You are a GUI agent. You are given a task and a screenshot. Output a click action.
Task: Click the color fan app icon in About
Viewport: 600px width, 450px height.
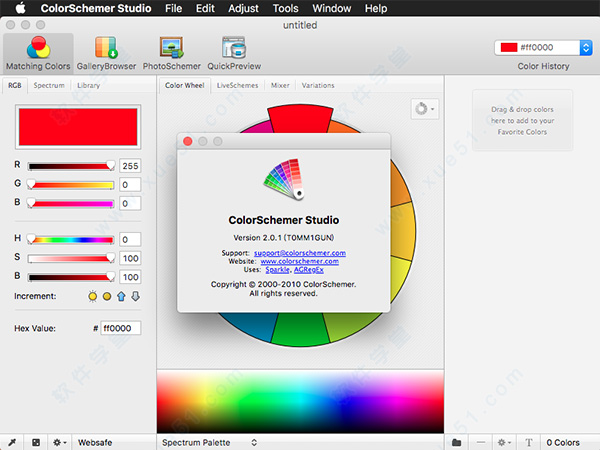pos(284,179)
